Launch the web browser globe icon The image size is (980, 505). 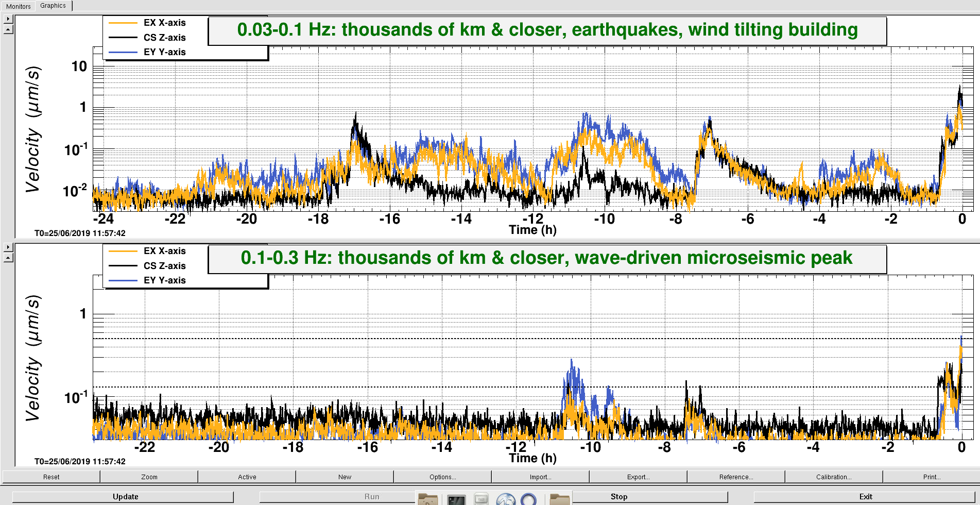(506, 499)
